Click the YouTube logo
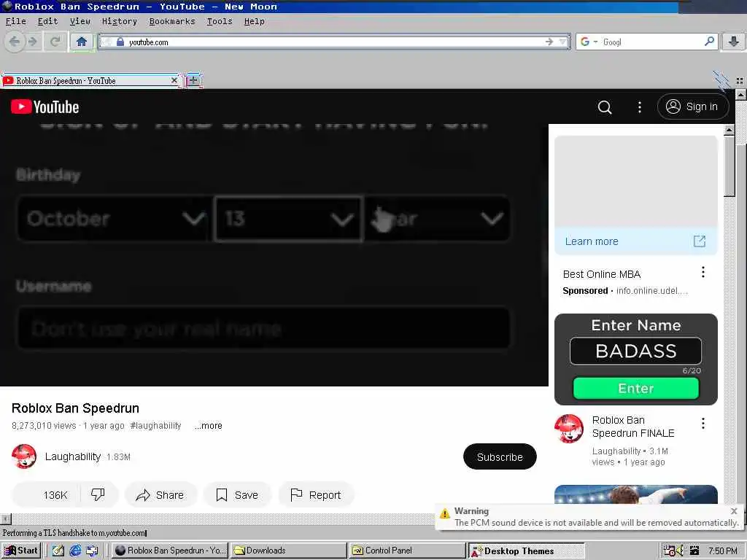Viewport: 747px width, 560px height. (44, 106)
